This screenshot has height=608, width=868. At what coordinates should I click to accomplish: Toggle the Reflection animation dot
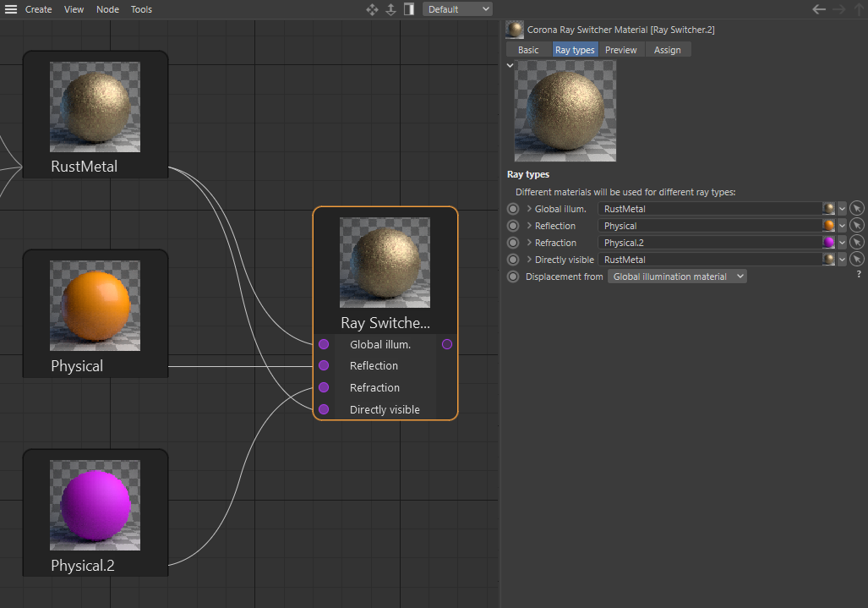pyautogui.click(x=513, y=226)
